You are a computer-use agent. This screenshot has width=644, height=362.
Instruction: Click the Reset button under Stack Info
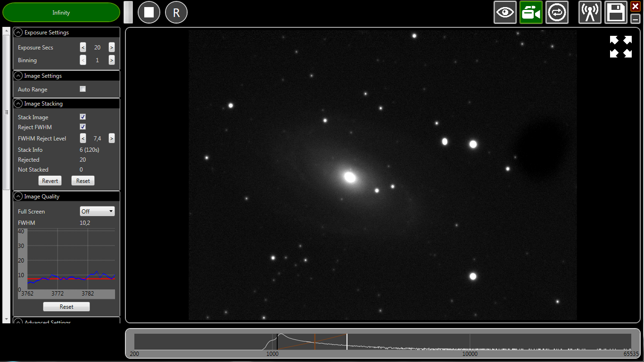coord(83,181)
